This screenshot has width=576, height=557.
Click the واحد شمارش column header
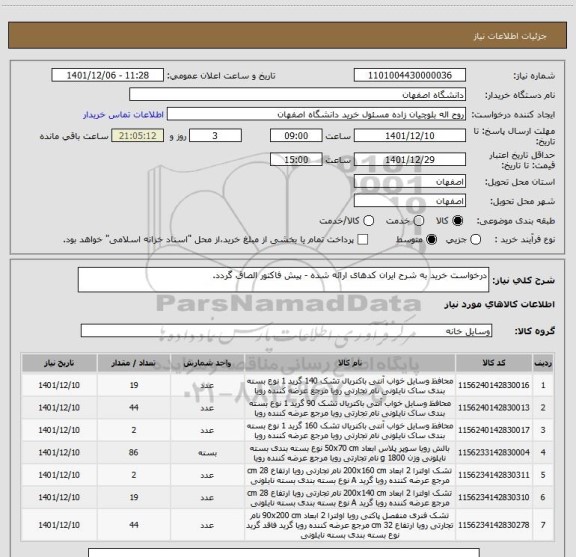tap(207, 363)
